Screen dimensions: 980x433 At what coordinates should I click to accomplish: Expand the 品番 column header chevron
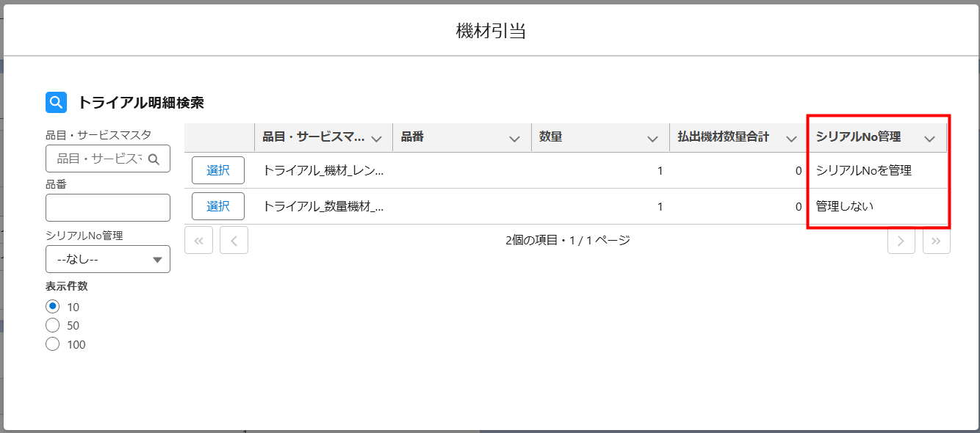tap(515, 138)
